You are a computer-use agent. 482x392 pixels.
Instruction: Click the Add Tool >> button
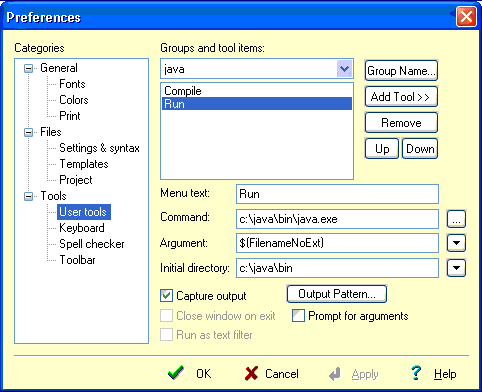pos(401,97)
